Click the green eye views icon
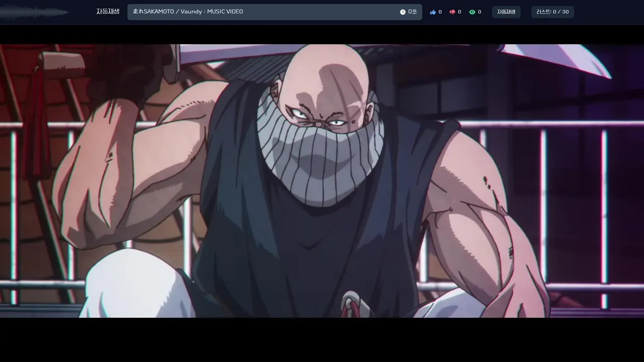Image resolution: width=644 pixels, height=362 pixels. point(472,12)
